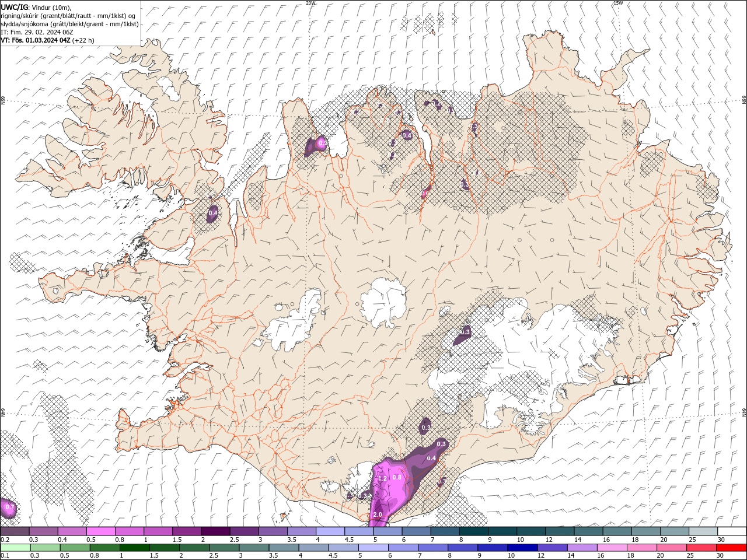Click the darkest purple 2 mm snow swatch
This screenshot has height=560, width=747.
pyautogui.click(x=215, y=531)
